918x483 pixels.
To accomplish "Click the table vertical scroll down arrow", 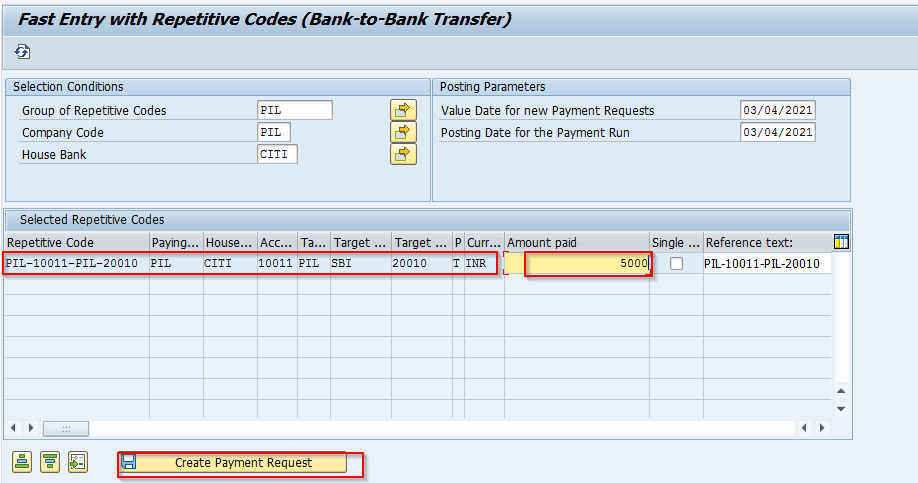I will (841, 409).
